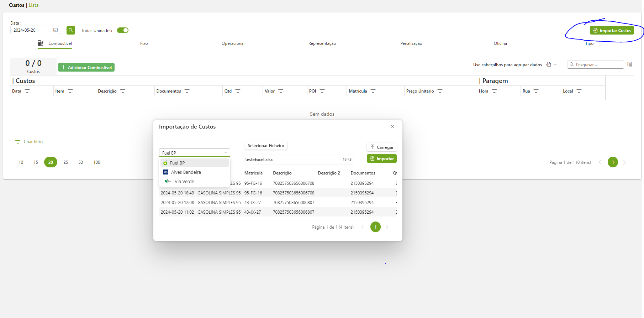Open filter menu on Valor column header
Viewport: 644px width, 318px height.
281,91
